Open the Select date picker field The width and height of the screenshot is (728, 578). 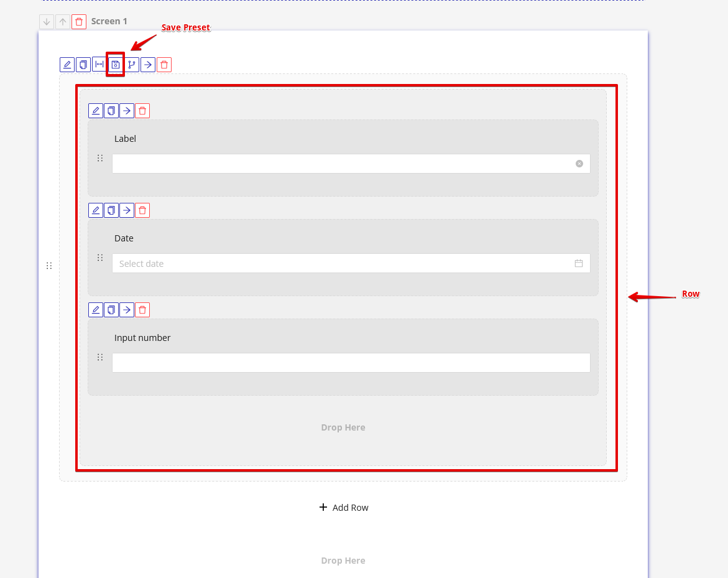[x=342, y=263]
